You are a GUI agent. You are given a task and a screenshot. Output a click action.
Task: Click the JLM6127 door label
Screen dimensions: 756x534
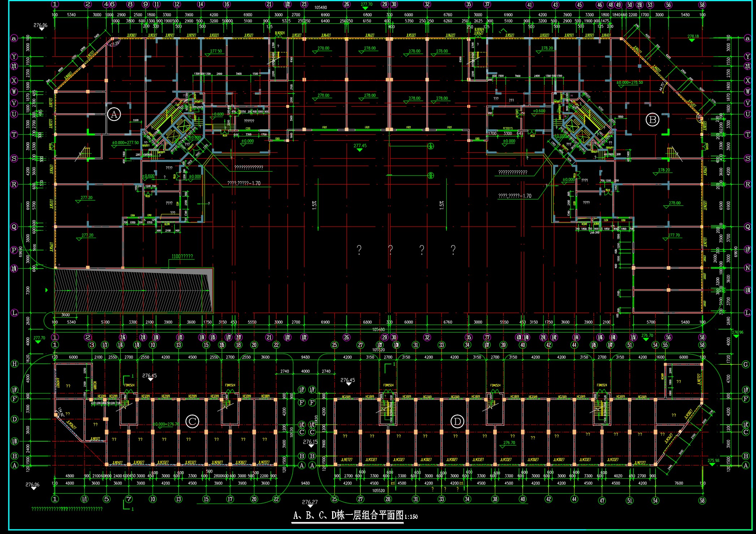370,35
